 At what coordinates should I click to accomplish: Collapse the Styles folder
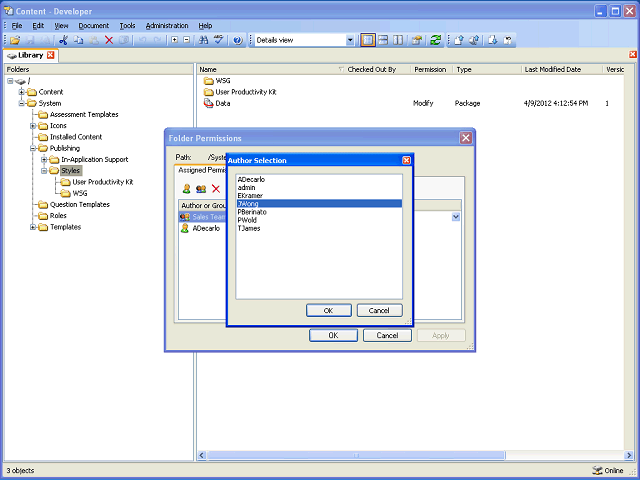44,171
